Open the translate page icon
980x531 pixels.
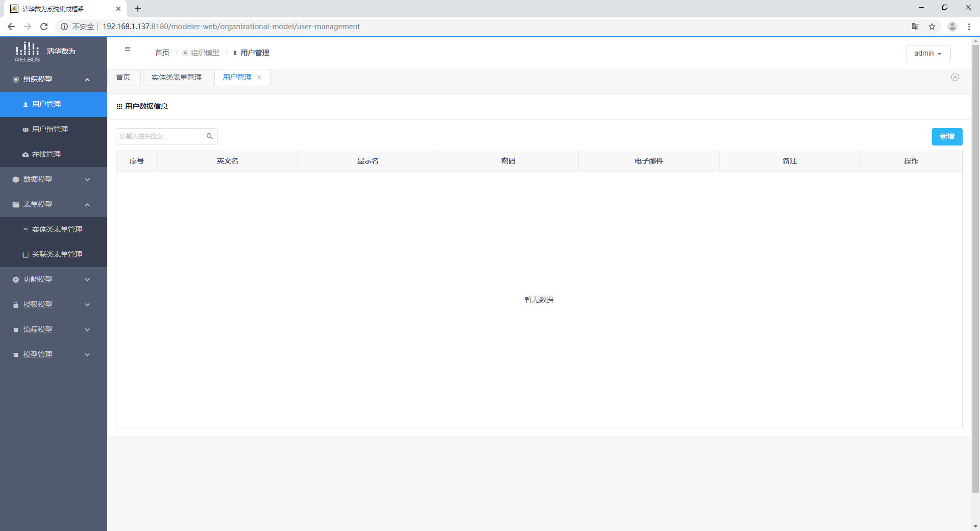(x=916, y=27)
